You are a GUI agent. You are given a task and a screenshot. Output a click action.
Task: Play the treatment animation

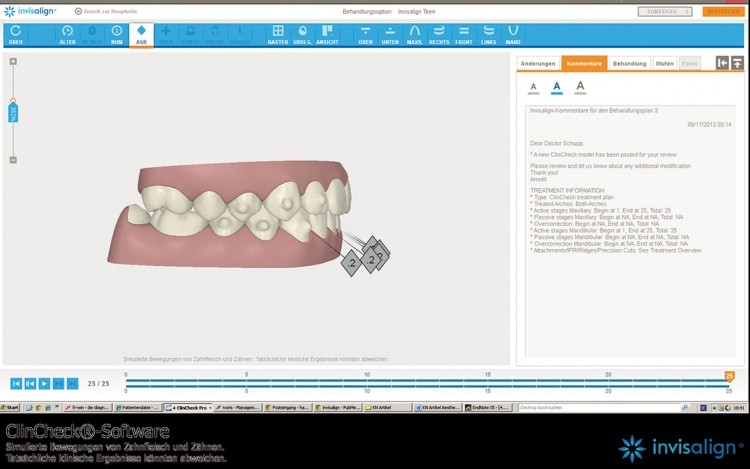pos(44,383)
